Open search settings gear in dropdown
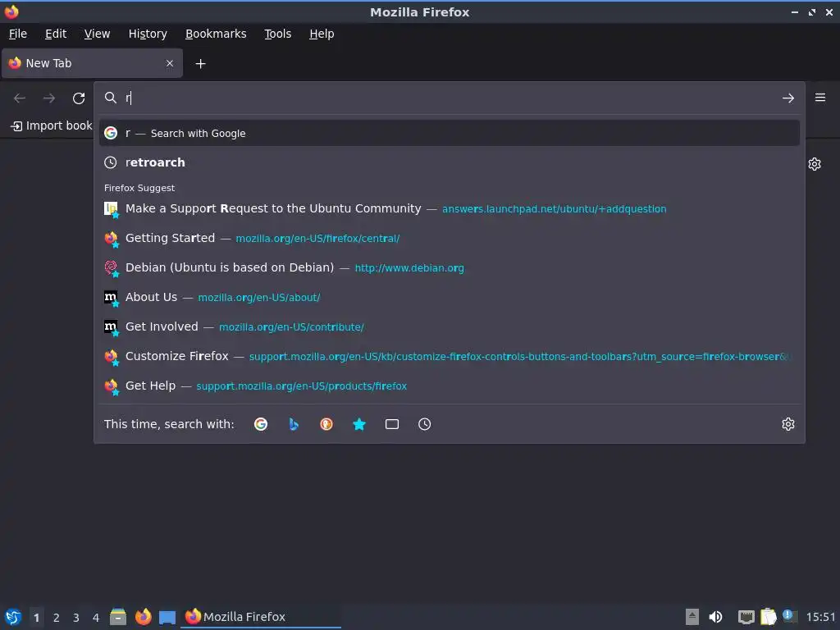 (788, 424)
